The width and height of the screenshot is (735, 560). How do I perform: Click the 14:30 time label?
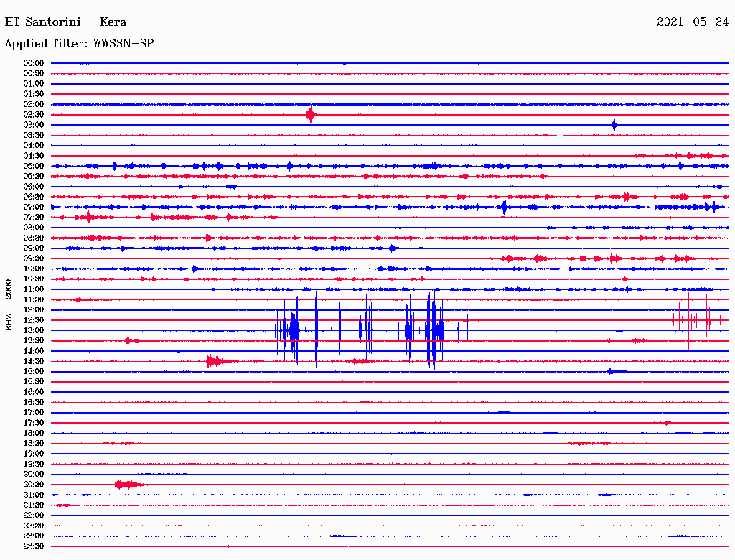34,362
